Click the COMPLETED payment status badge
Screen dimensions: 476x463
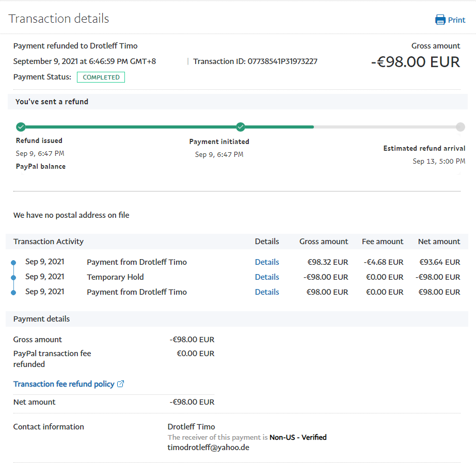pos(101,77)
